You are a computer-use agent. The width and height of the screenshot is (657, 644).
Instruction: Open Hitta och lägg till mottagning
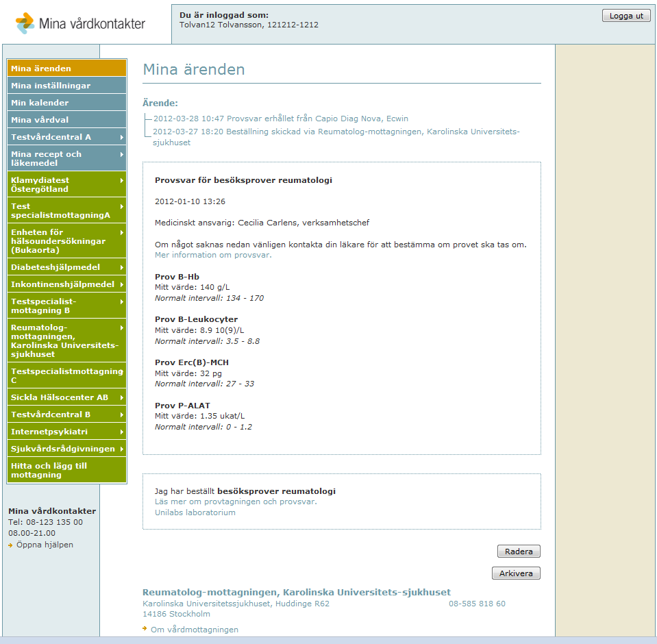click(x=66, y=470)
